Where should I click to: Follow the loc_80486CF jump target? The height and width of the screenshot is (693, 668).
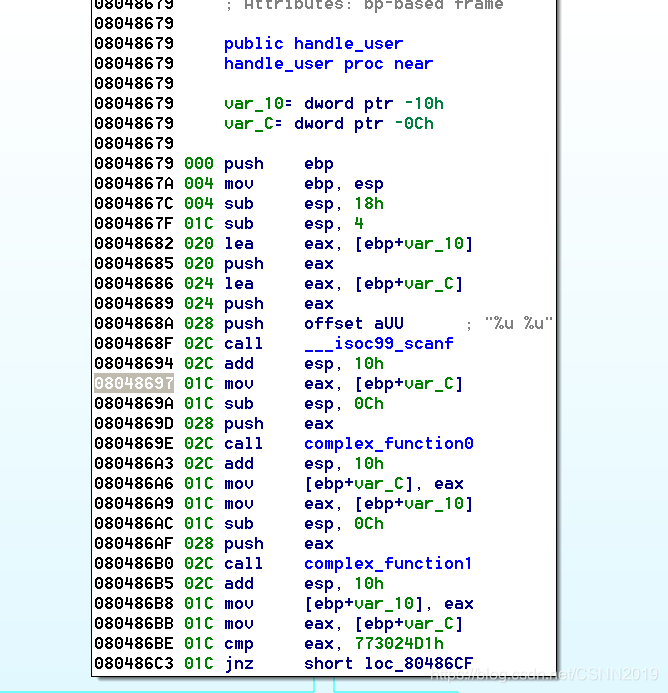419,663
